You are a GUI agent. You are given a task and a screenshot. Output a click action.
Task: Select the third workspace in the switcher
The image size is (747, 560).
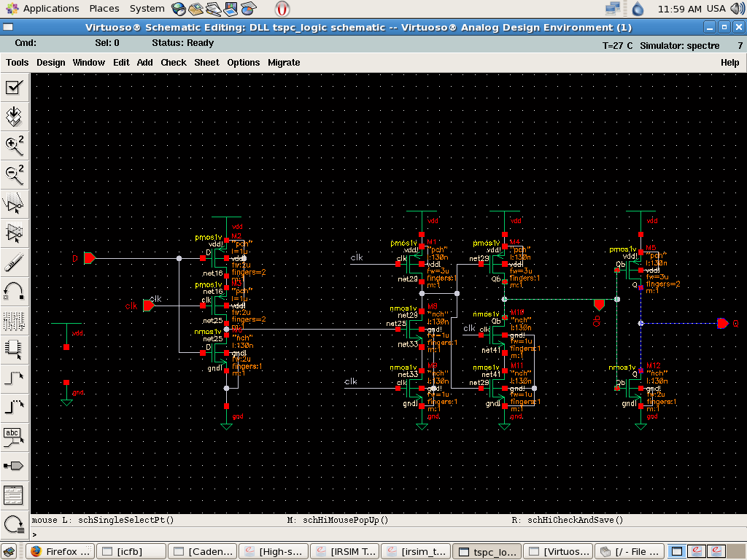[716, 551]
